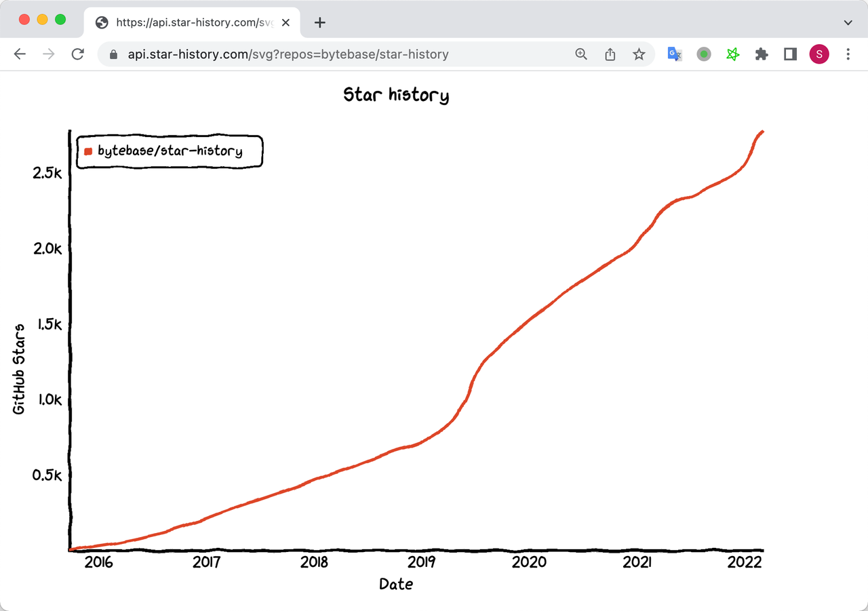Screen dimensions: 868x611
Task: Open the Google Translate extension
Action: tap(674, 54)
